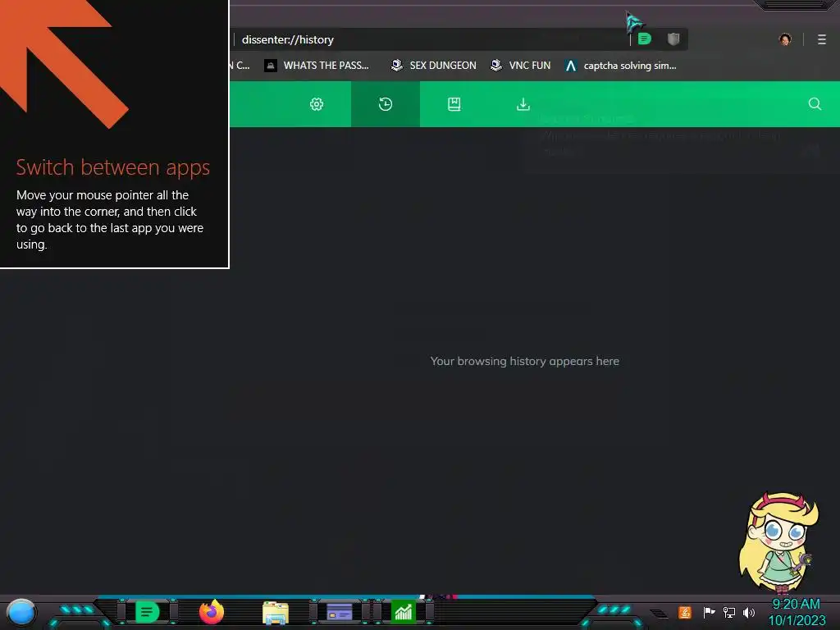Click 'Your browsing history appears here' text
Image resolution: width=840 pixels, height=630 pixels.
coord(524,361)
